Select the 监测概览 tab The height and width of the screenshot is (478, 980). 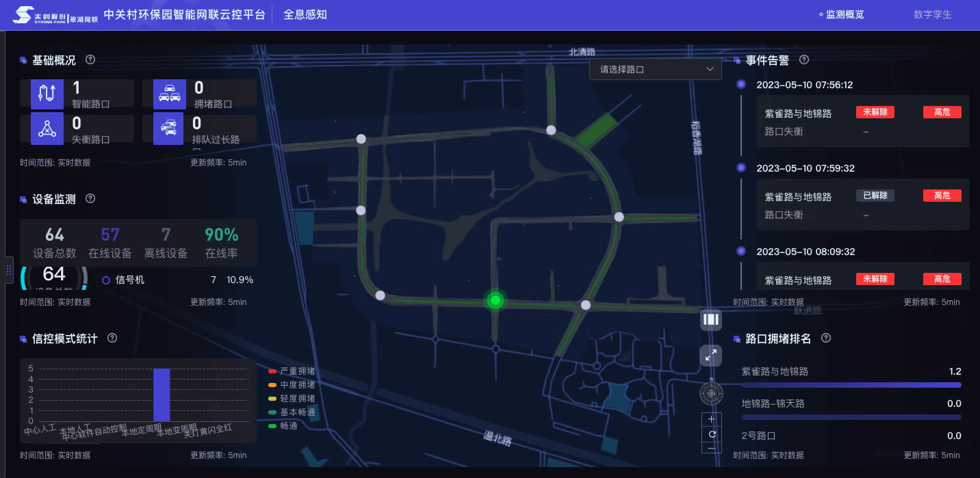pos(841,14)
